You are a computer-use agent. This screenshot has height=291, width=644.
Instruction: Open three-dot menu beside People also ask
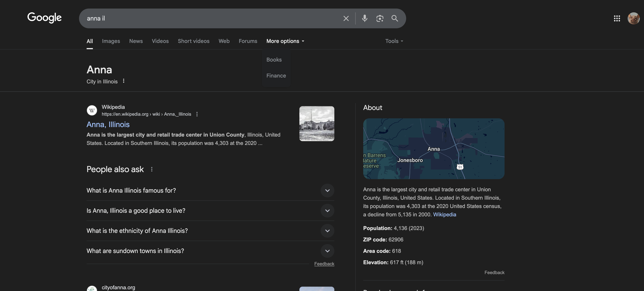point(152,169)
